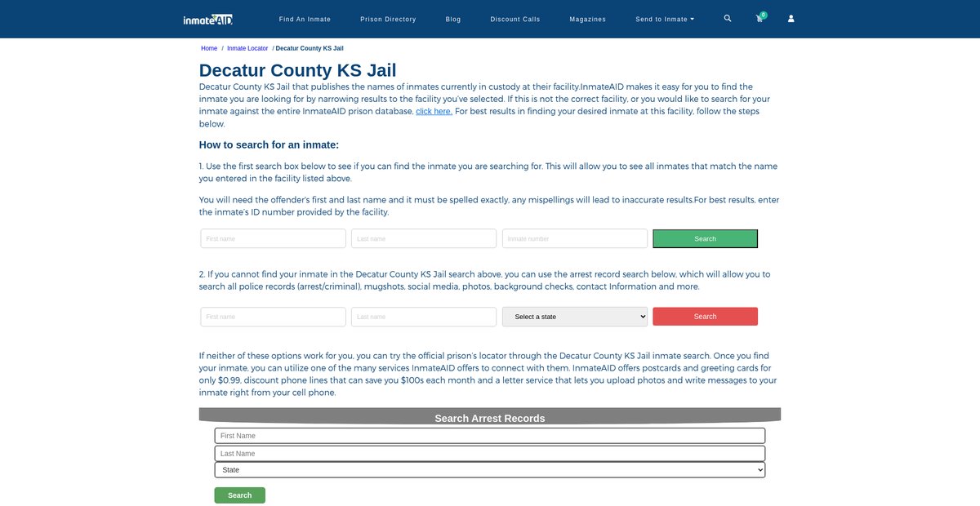Open Discount Calls page
The width and height of the screenshot is (980, 506).
(x=515, y=19)
